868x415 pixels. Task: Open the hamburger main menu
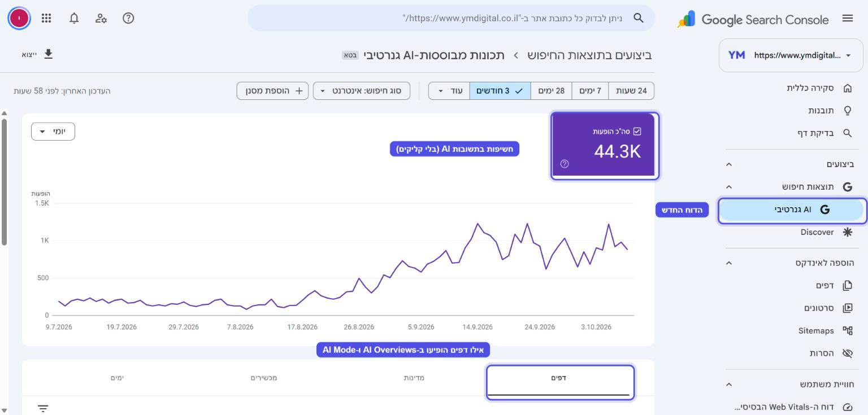pyautogui.click(x=847, y=19)
